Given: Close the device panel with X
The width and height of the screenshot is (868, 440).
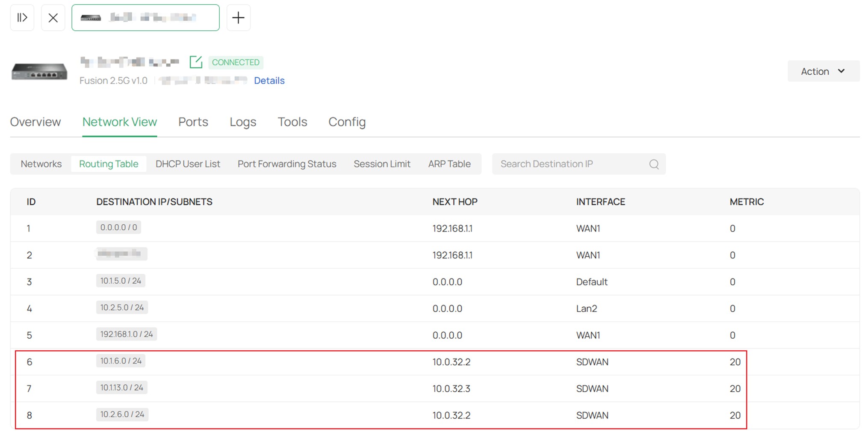Looking at the screenshot, I should tap(53, 18).
